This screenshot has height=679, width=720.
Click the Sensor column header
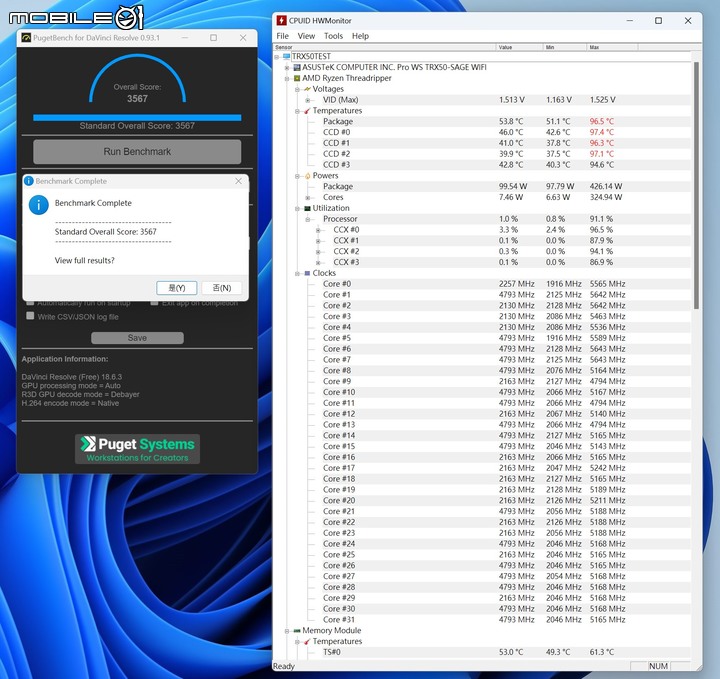click(x=385, y=47)
